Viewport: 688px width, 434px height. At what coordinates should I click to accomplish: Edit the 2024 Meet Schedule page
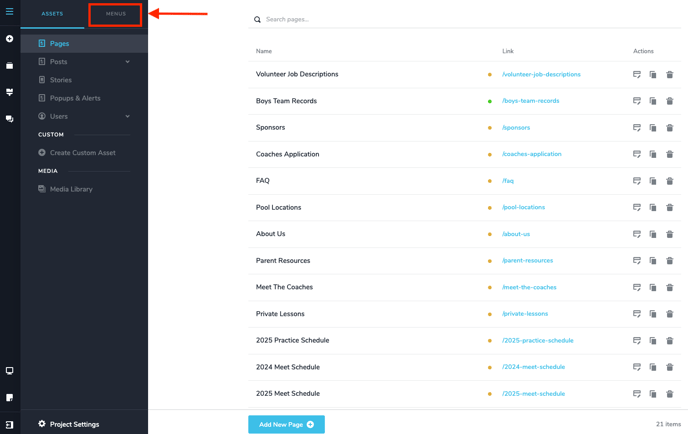(637, 367)
